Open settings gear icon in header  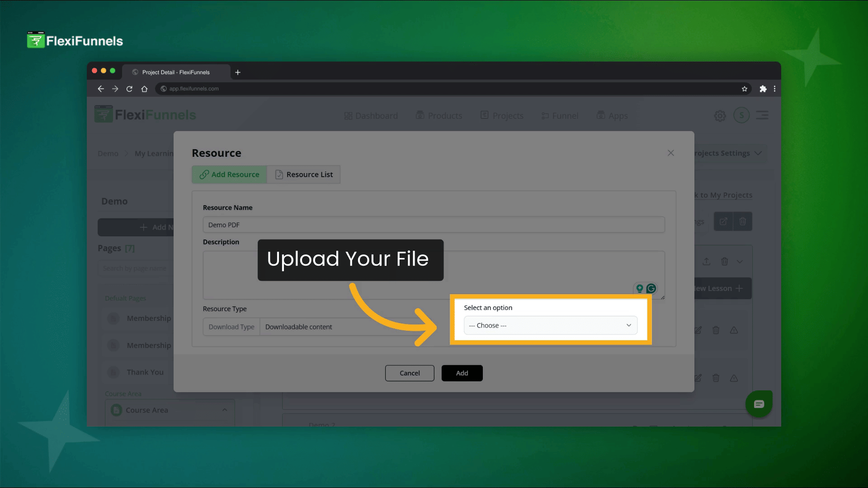(x=720, y=116)
